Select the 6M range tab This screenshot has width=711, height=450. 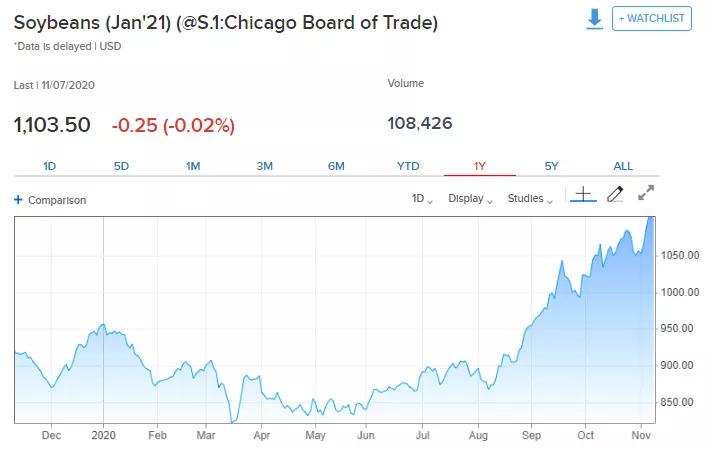point(336,166)
